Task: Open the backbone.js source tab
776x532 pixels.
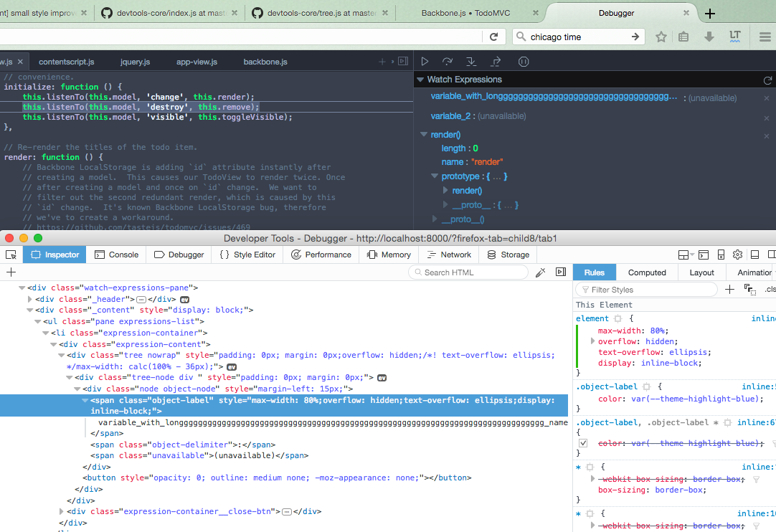Action: [265, 62]
